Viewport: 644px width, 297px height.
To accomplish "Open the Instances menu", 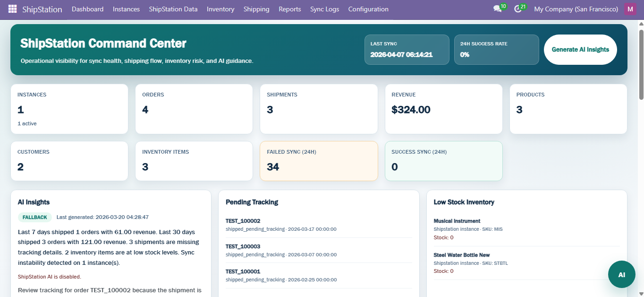I will pos(126,9).
